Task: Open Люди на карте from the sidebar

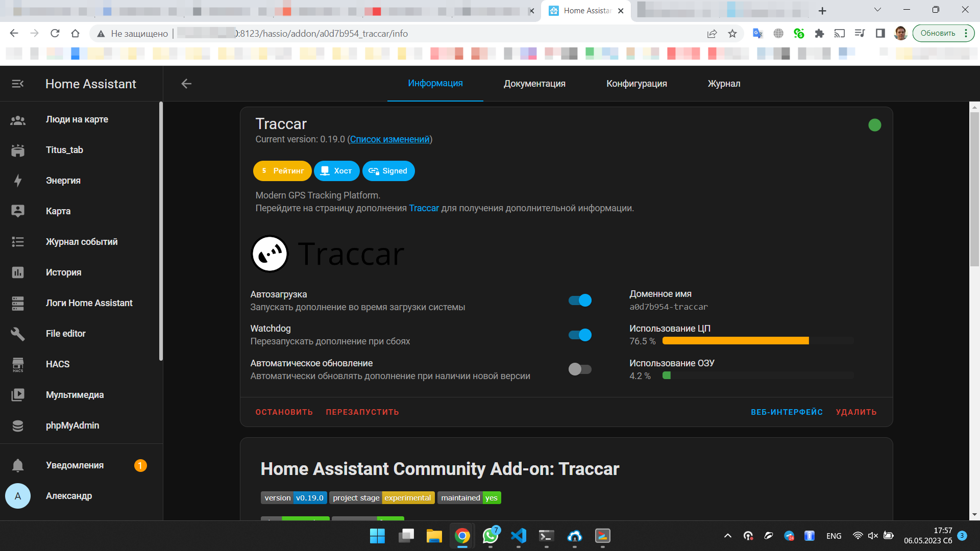Action: pyautogui.click(x=77, y=119)
